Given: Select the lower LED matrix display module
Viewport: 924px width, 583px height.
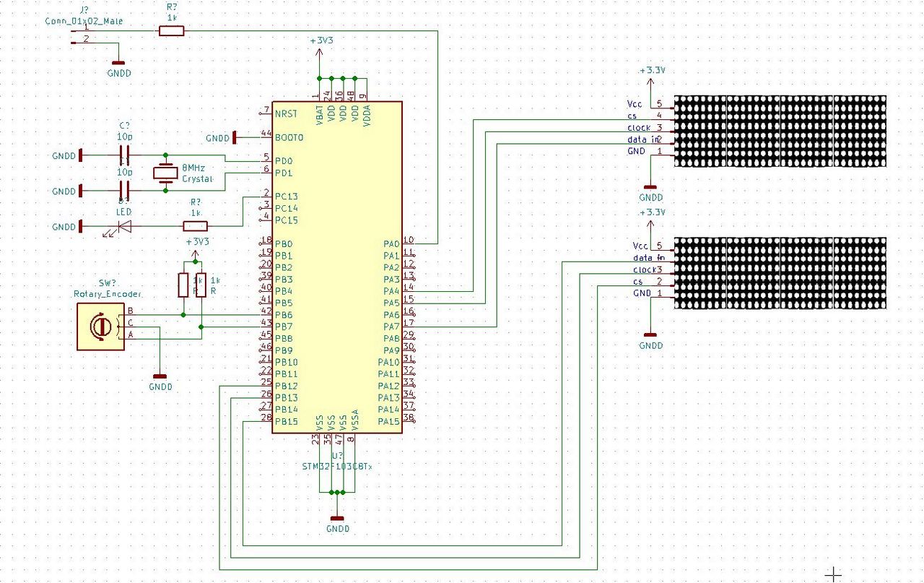Looking at the screenshot, I should pos(780,273).
